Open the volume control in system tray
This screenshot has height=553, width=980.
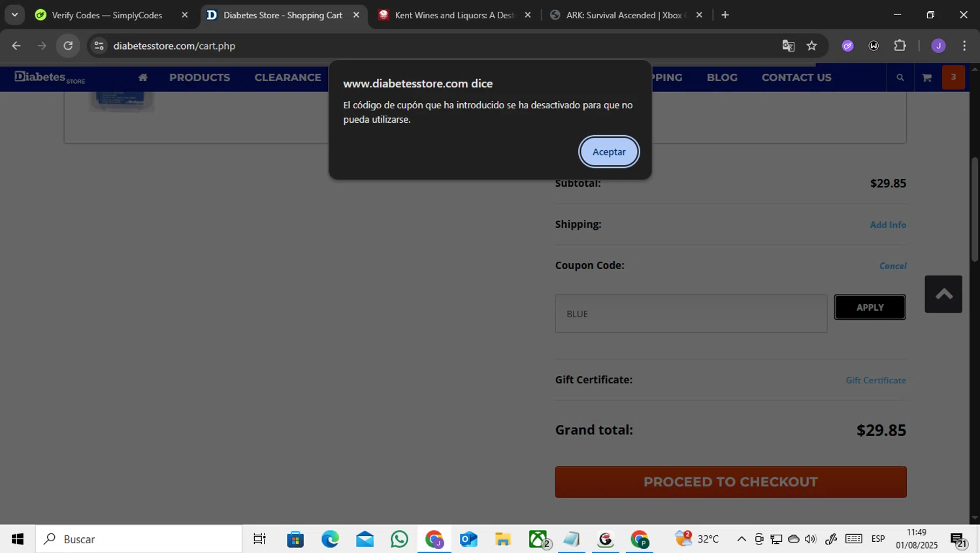(811, 539)
